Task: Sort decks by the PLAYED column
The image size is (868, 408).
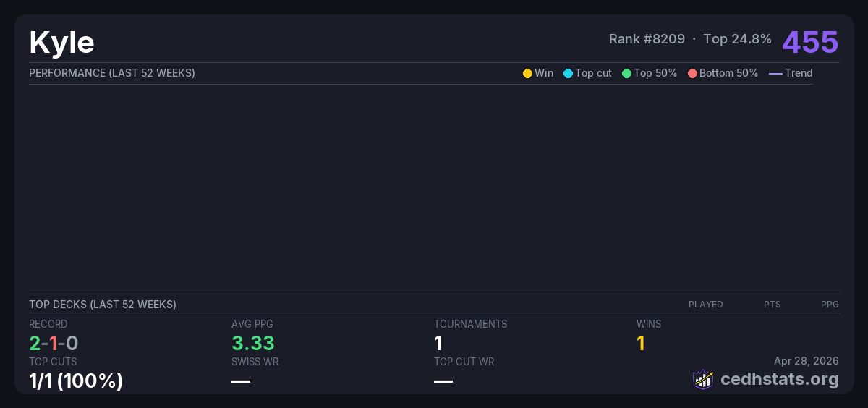Action: click(705, 305)
